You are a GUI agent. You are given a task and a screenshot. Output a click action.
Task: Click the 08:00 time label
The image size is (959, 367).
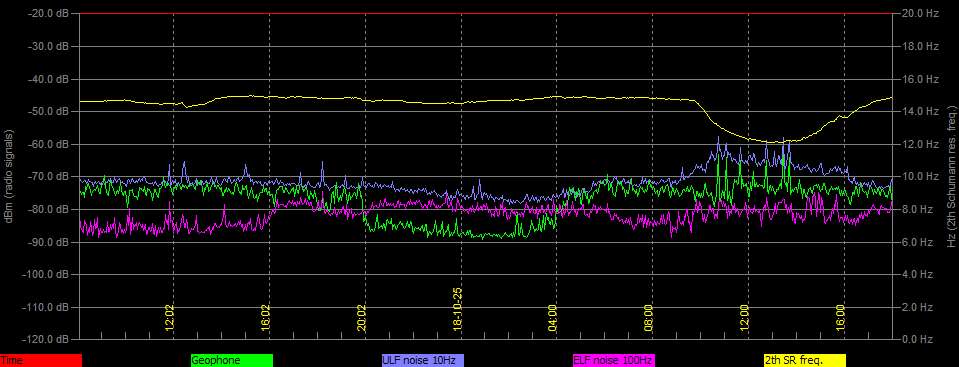pyautogui.click(x=648, y=318)
